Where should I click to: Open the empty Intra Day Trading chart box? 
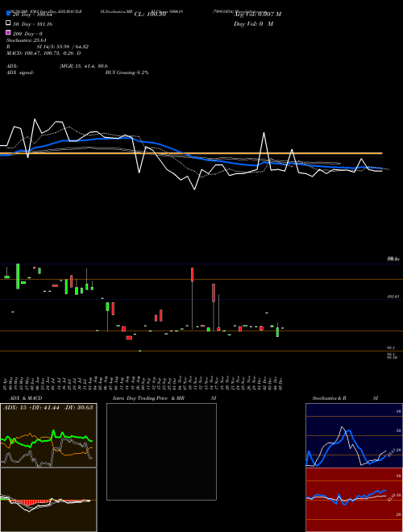click(x=161, y=451)
